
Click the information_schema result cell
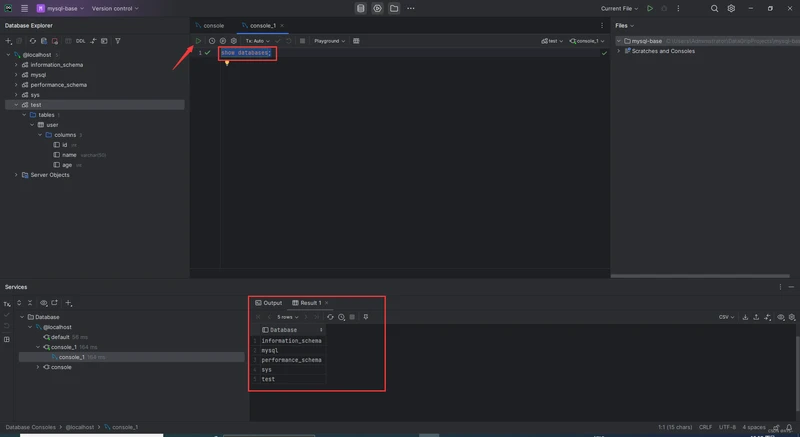click(x=291, y=341)
